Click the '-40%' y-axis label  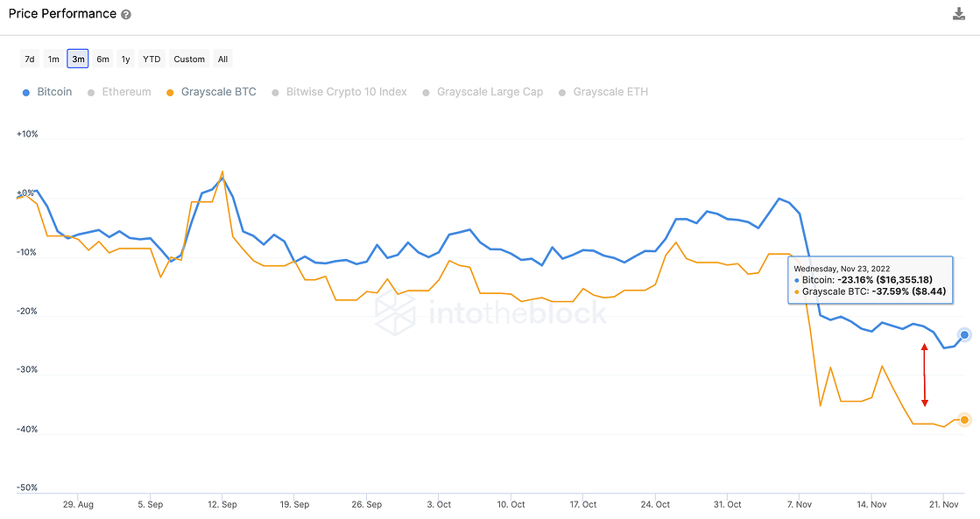(x=27, y=429)
